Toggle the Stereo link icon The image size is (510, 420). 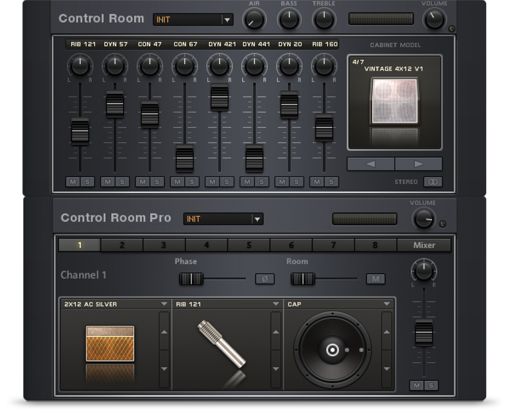click(x=432, y=182)
